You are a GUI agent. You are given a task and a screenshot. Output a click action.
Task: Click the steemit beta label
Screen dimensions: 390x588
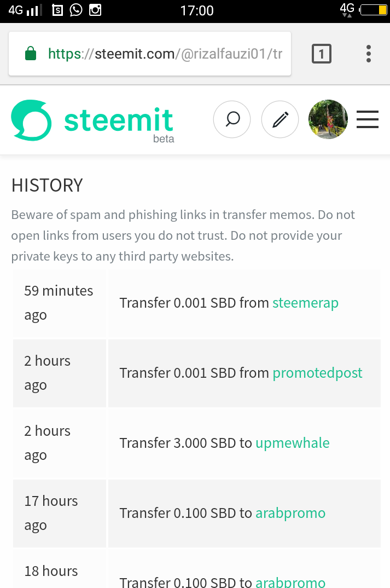[x=165, y=139]
